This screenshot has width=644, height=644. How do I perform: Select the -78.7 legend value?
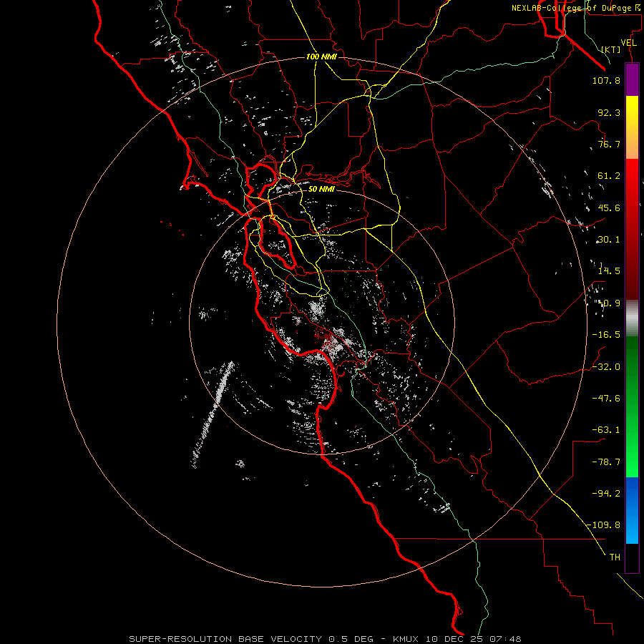click(606, 462)
